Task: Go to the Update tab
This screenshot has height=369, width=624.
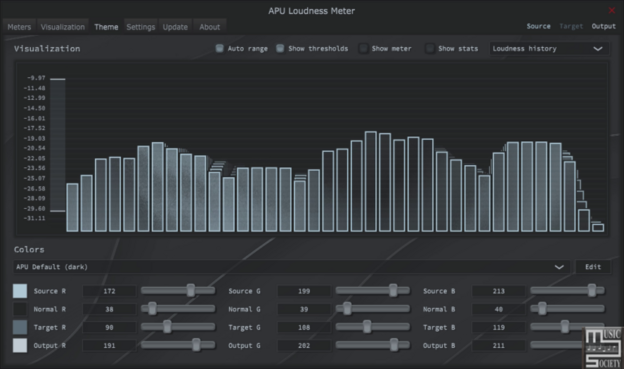Action: (175, 27)
